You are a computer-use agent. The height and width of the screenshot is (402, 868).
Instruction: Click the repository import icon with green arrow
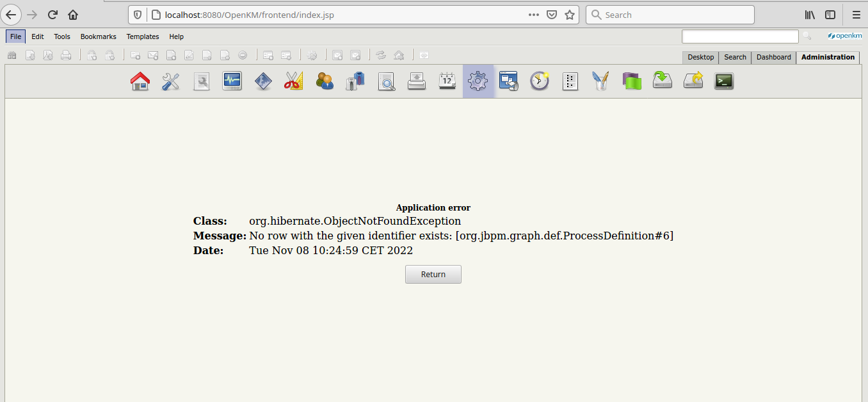click(663, 81)
